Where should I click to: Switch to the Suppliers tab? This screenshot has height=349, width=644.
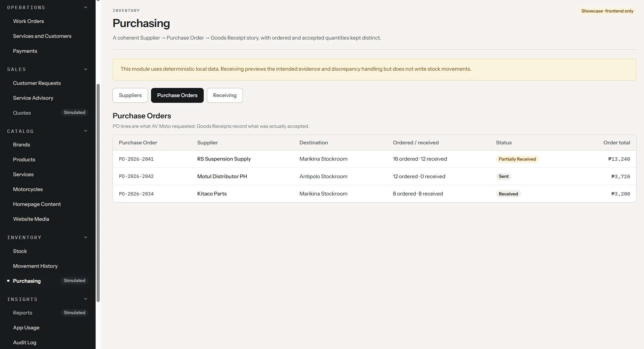coord(130,95)
